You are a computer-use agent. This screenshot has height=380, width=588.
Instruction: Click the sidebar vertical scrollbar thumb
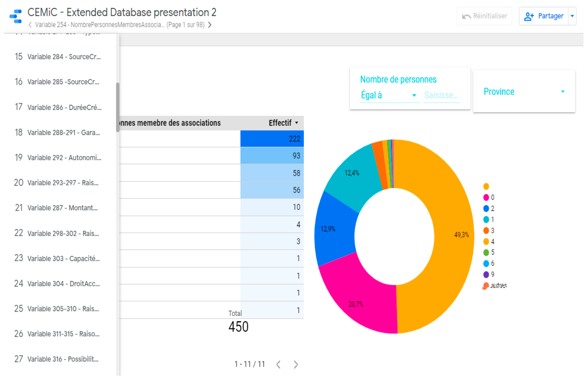pyautogui.click(x=118, y=107)
